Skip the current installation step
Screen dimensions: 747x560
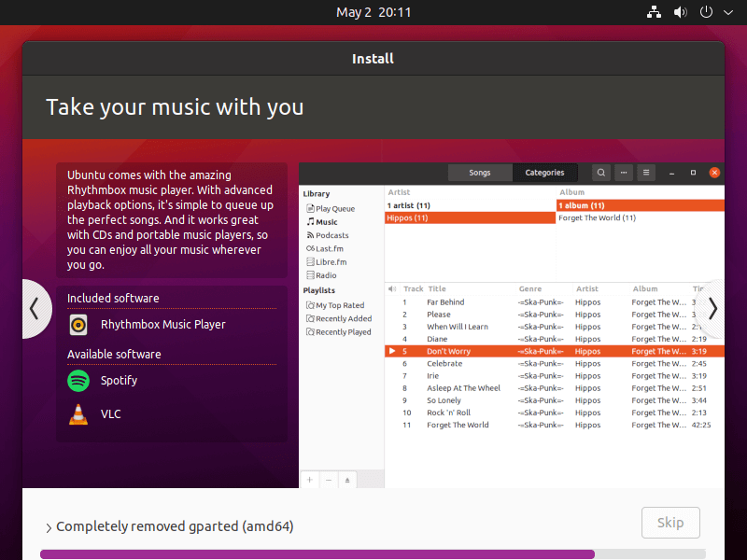point(670,523)
